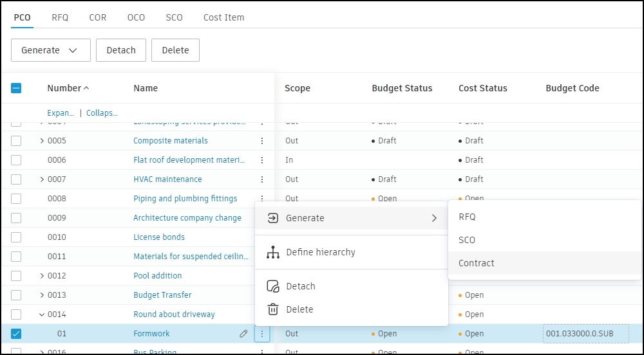The width and height of the screenshot is (644, 355).
Task: Open the three-dot menu for Flat roof row
Action: point(262,160)
